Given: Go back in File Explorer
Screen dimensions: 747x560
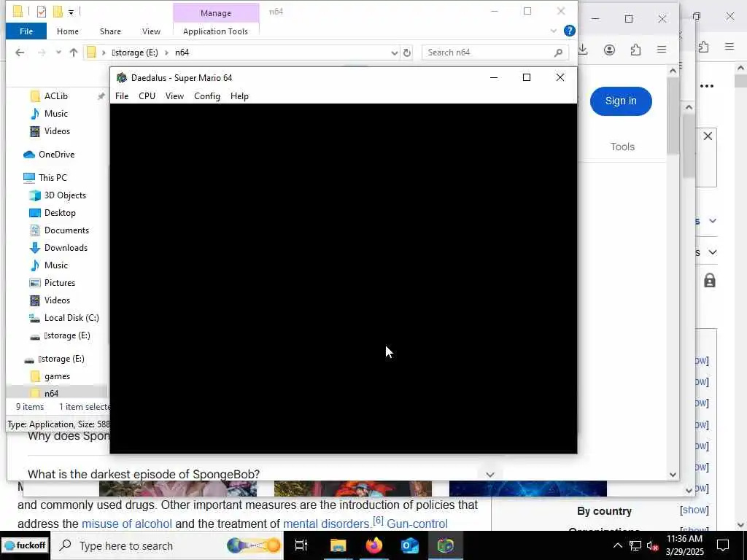Looking at the screenshot, I should (20, 52).
